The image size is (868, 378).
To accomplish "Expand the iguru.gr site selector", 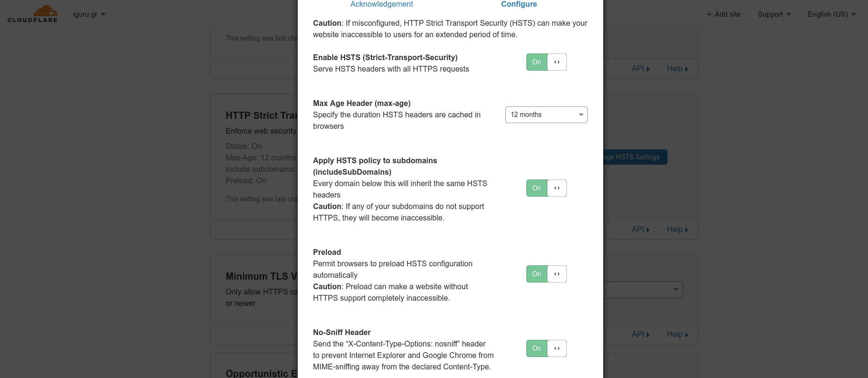I will (89, 14).
